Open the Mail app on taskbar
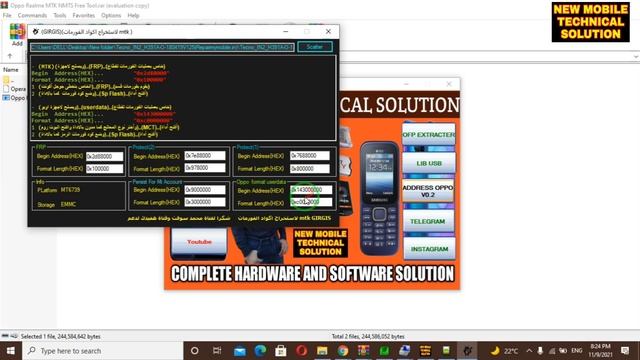Image resolution: width=640 pixels, height=360 pixels. [x=240, y=351]
